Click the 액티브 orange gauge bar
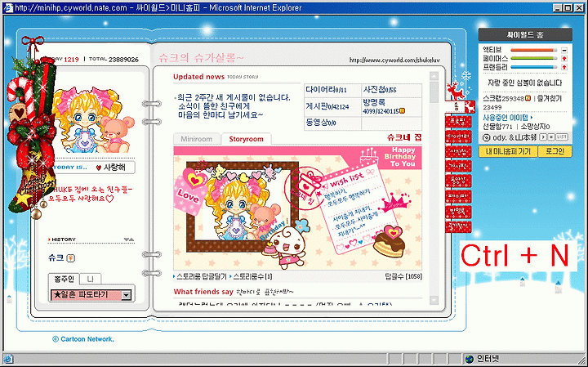 [x=534, y=50]
